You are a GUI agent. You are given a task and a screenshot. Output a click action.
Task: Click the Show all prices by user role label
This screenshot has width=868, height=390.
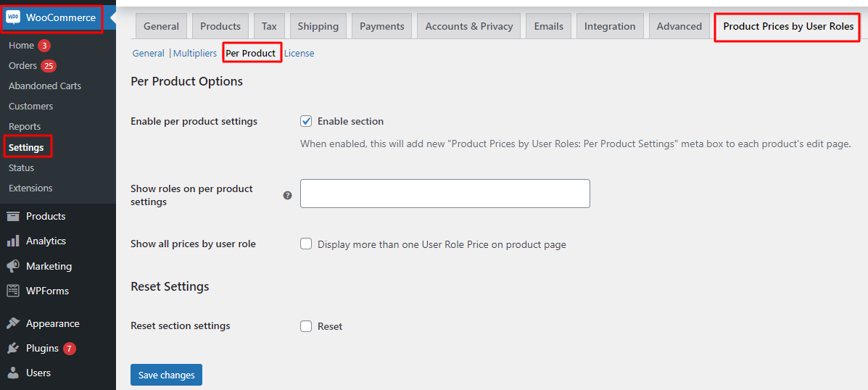point(193,244)
